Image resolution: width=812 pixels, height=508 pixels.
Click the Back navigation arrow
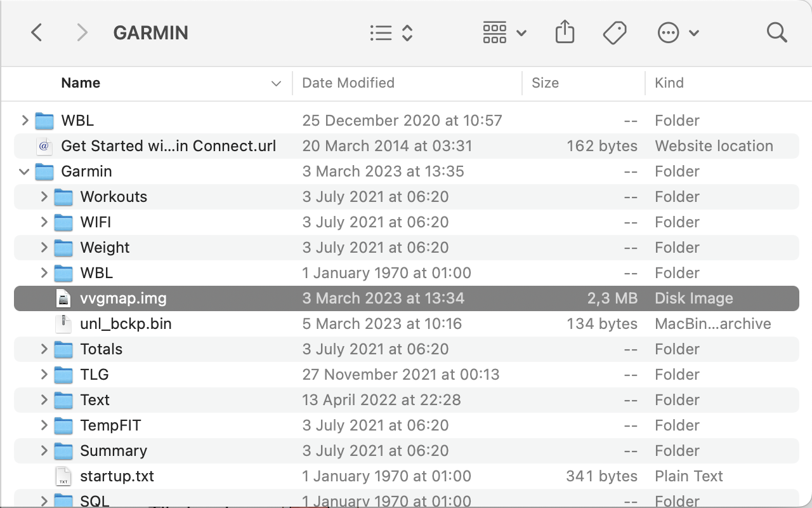[x=37, y=32]
